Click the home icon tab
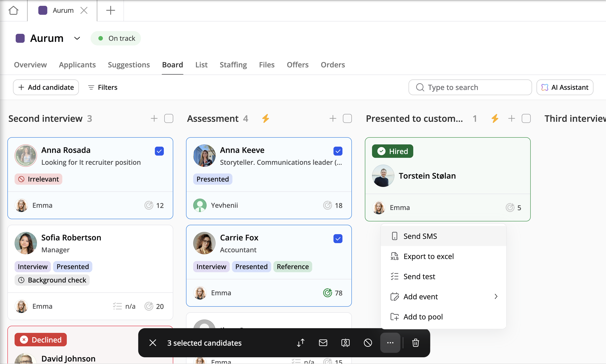The image size is (606, 364). (13, 10)
